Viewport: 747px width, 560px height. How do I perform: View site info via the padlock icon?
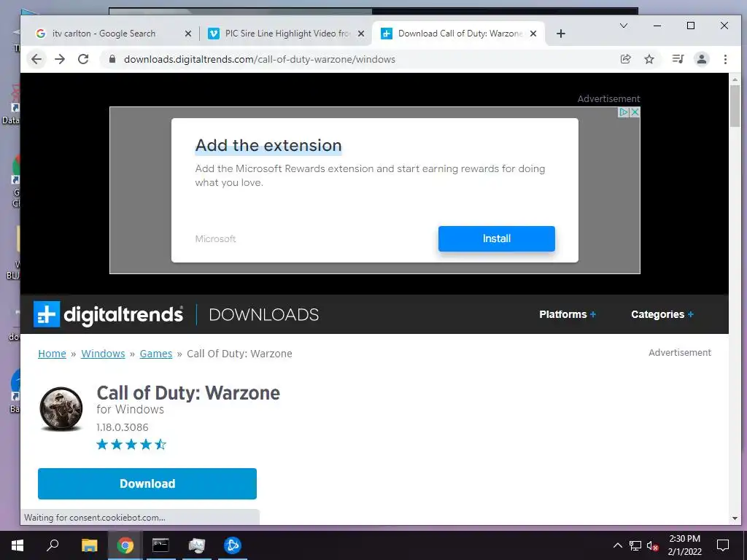(x=112, y=59)
